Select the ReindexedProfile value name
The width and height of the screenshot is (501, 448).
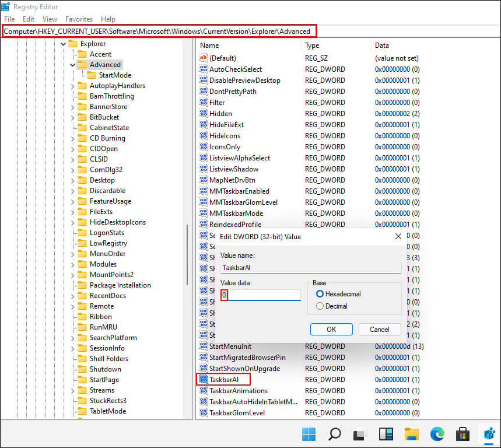235,225
